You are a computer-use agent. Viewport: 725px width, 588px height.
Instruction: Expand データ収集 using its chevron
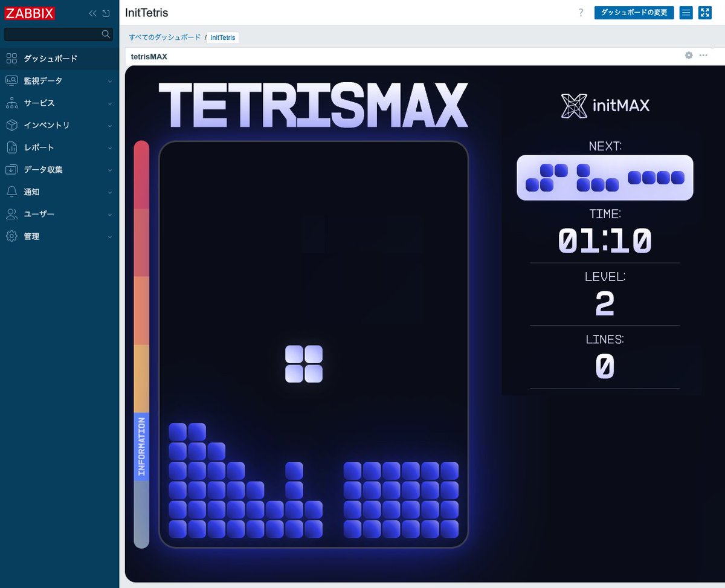[x=110, y=170]
